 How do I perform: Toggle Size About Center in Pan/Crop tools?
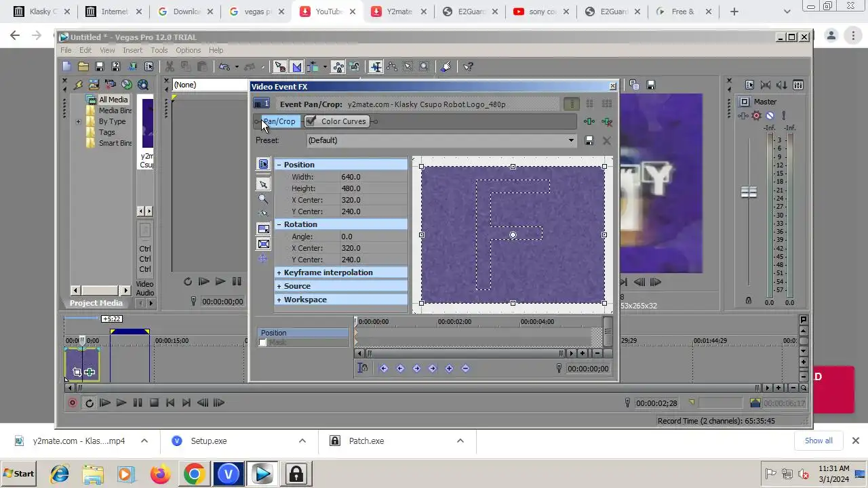coord(263,244)
